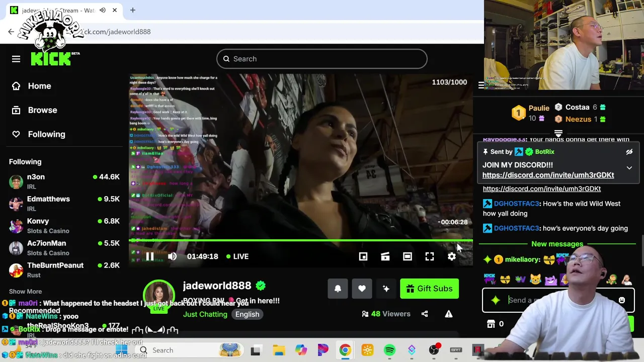Viewport: 644px width, 362px height.
Task: Open n3on's channel in Following list
Action: point(64,182)
